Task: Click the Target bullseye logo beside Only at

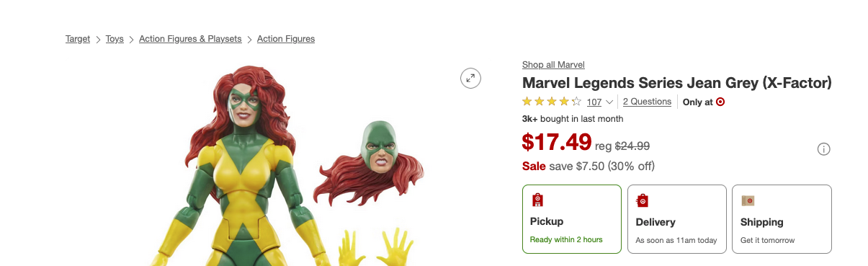Action: pos(720,102)
